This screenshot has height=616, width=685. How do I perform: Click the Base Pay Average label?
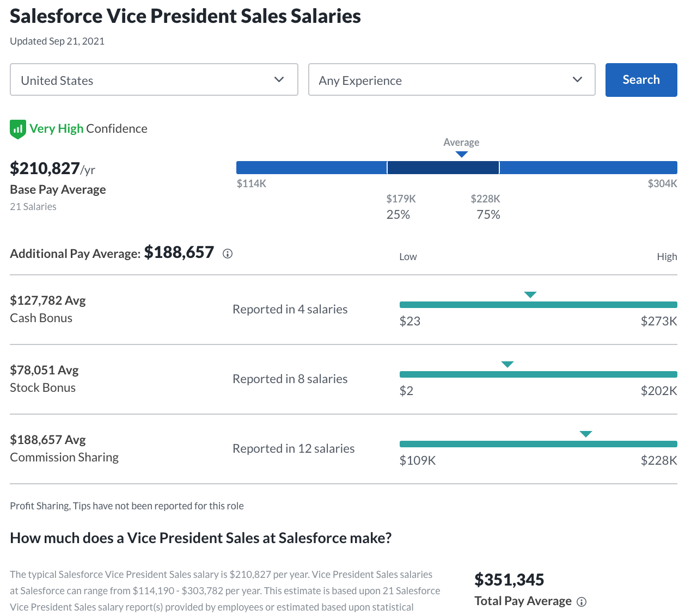tap(58, 189)
